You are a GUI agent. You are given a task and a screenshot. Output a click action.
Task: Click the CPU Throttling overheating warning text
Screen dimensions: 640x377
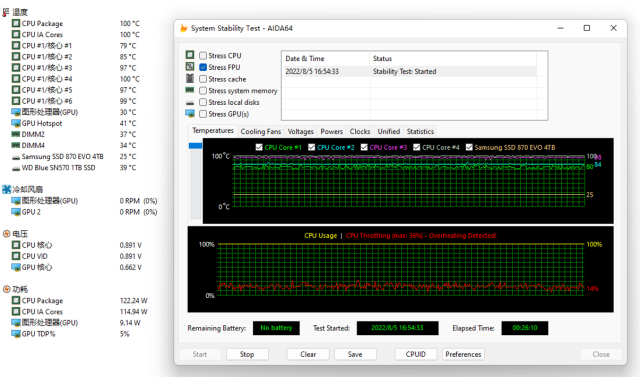[421, 235]
